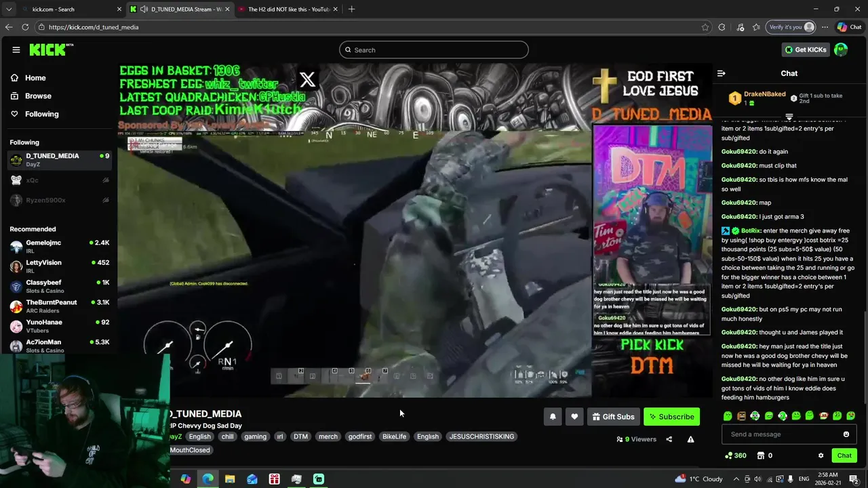Report stream using the warning triangle icon
Image resolution: width=868 pixels, height=488 pixels.
point(690,439)
